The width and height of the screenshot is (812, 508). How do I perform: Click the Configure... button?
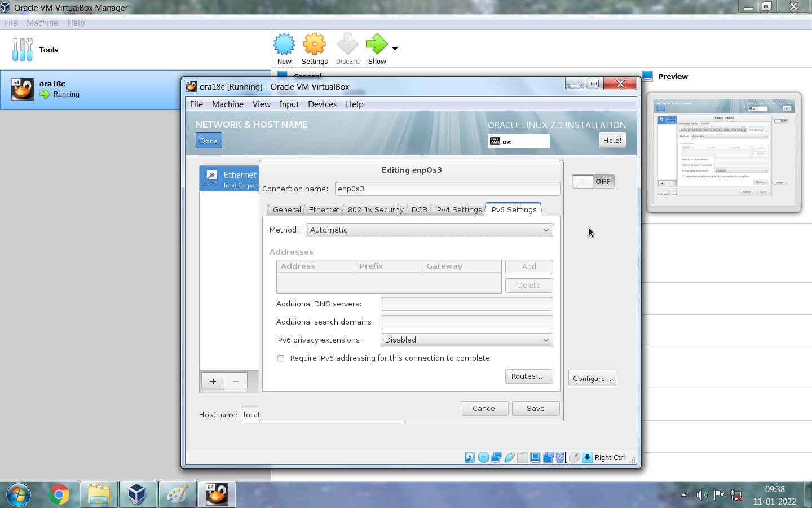[x=592, y=378]
